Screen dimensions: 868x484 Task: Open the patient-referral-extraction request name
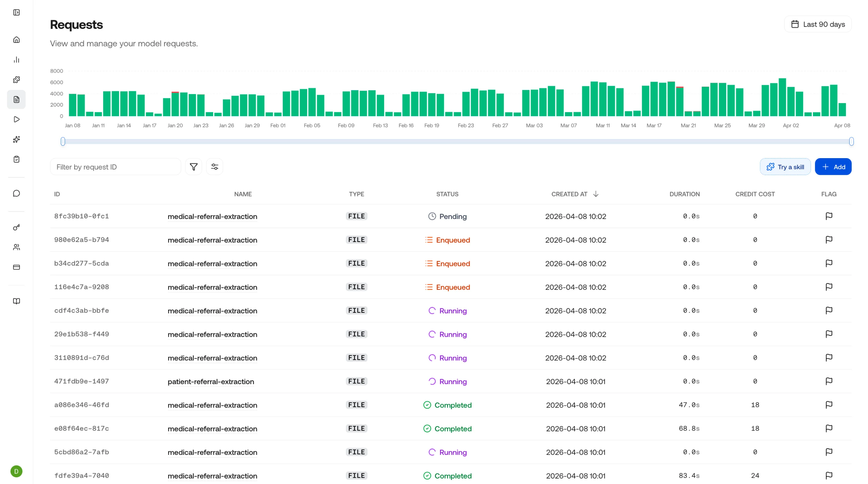pyautogui.click(x=211, y=382)
